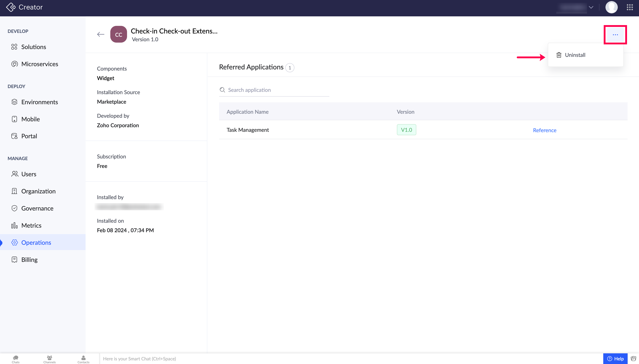Click the back arrow beside extension title

point(100,34)
